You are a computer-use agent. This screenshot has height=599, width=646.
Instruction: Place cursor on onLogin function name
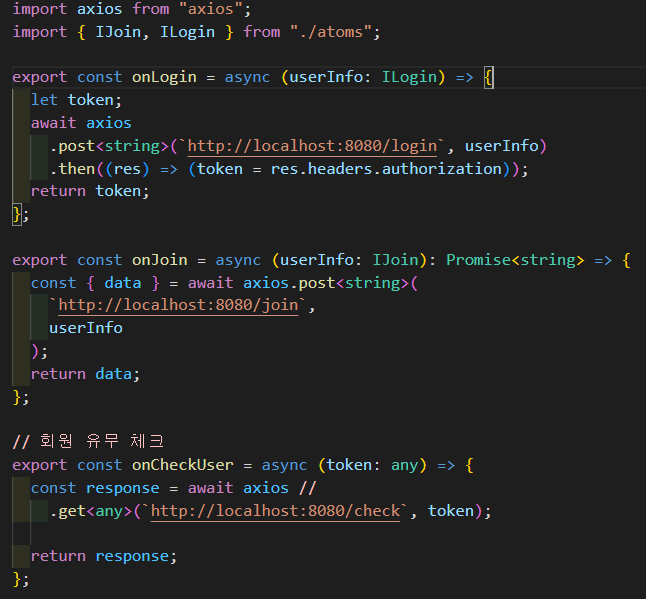coord(164,77)
